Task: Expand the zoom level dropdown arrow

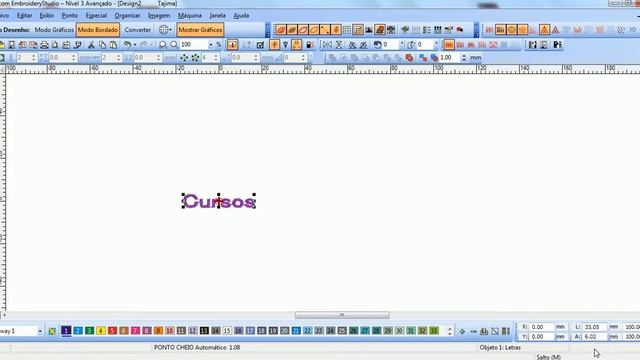Action: point(211,45)
